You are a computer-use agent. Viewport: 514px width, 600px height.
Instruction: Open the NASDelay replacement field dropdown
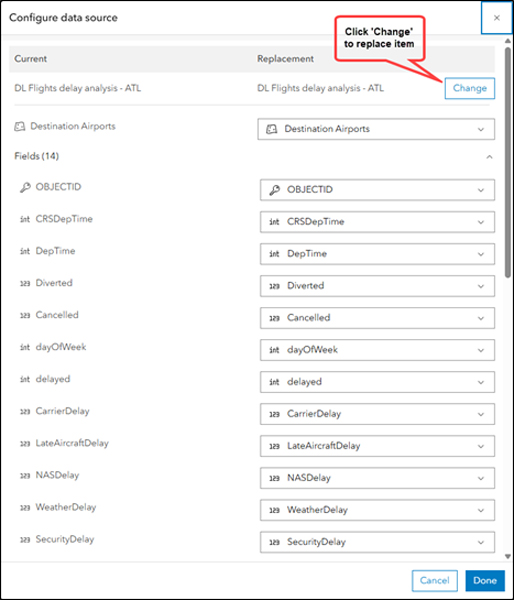point(377,478)
